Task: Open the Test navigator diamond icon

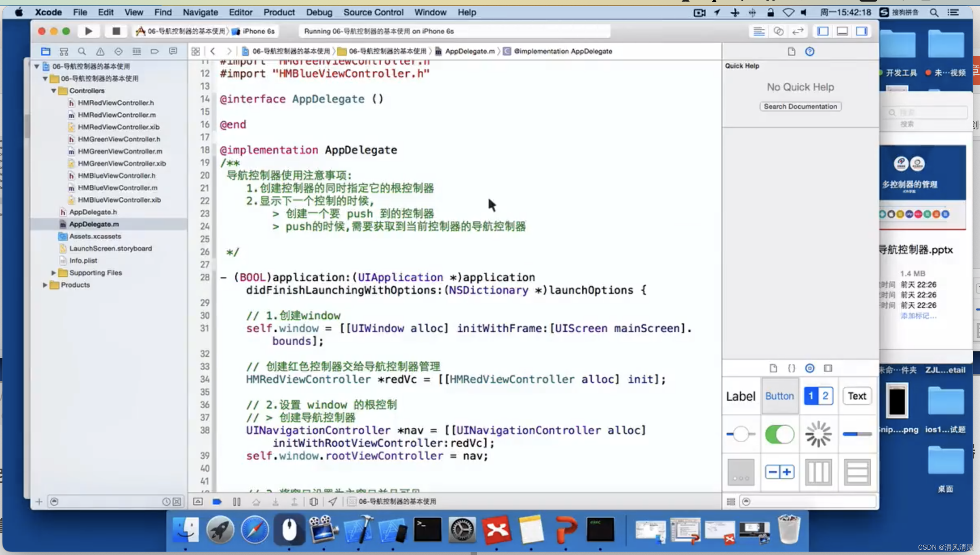Action: 118,51
